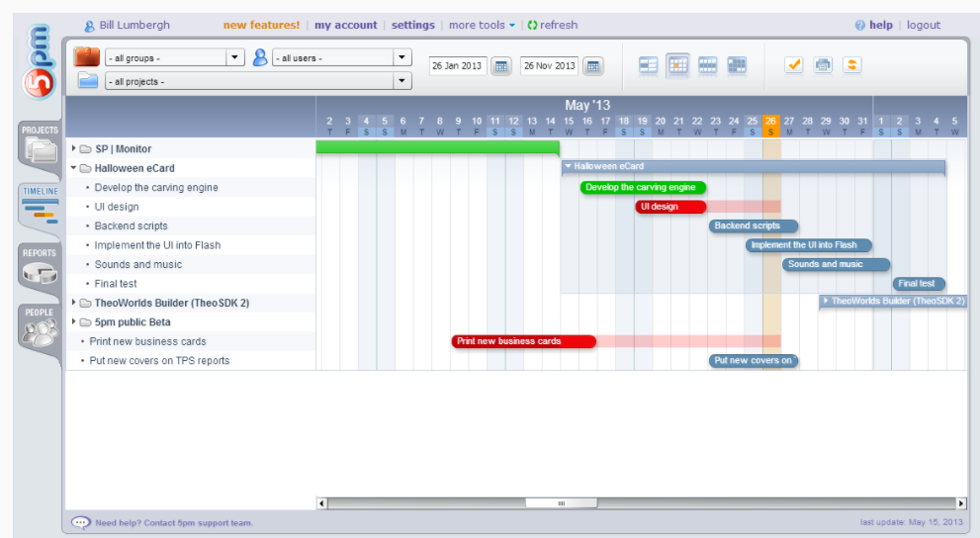This screenshot has height=538, width=980.
Task: Click the red groups briefcase icon
Action: pos(87,56)
